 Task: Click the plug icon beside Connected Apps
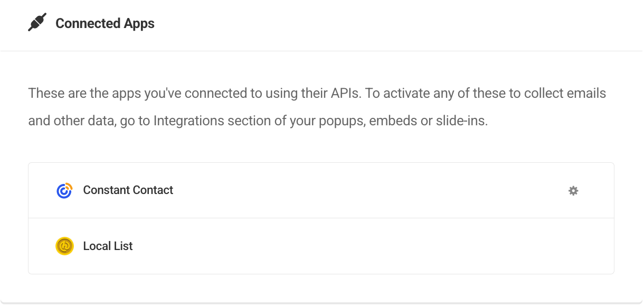(x=37, y=23)
